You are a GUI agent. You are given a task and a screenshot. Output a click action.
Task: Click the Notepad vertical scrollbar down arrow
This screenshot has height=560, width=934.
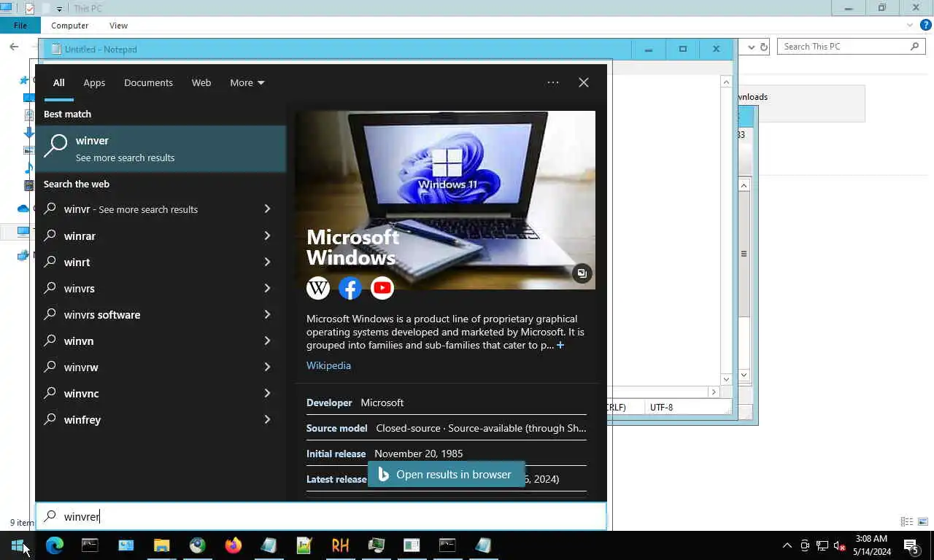[726, 379]
